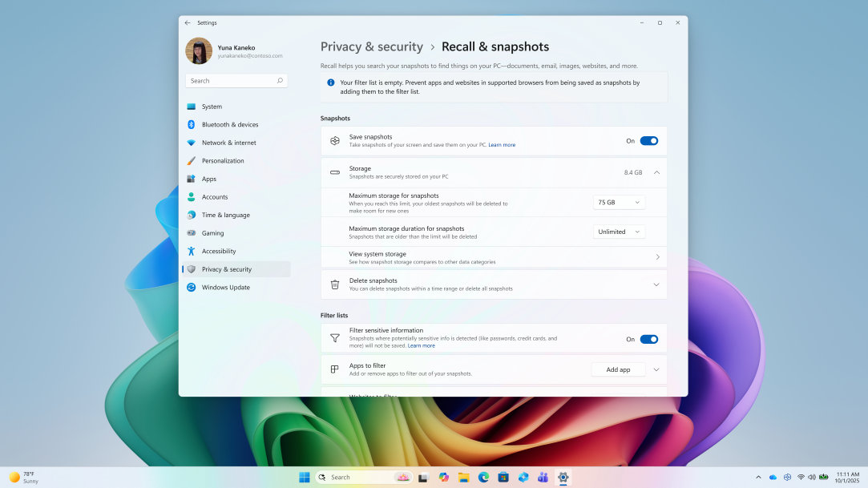Click the Search settings input field
The width and height of the screenshot is (868, 488).
click(x=235, y=80)
